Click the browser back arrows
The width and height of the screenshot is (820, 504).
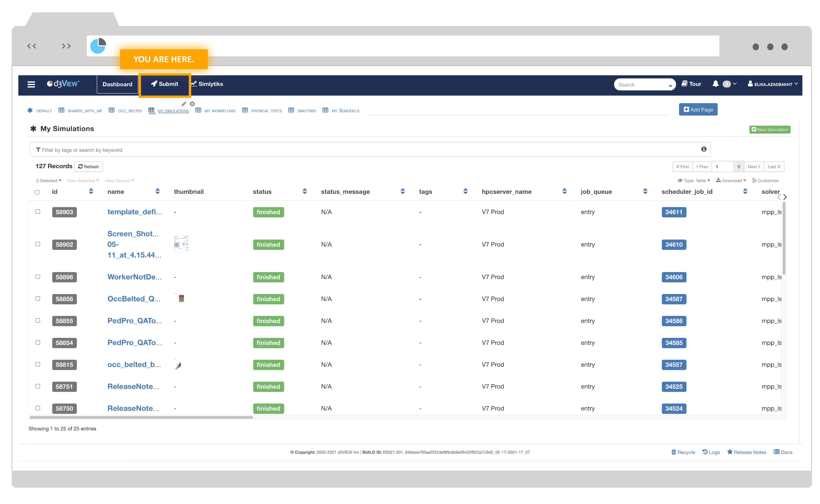tap(32, 46)
